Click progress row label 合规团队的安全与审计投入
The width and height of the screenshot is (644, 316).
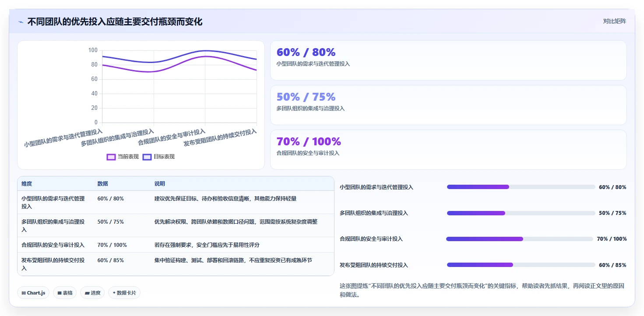[371, 239]
